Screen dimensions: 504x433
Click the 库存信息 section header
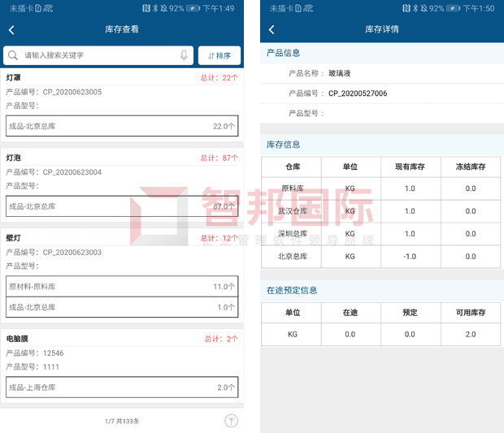pos(283,145)
